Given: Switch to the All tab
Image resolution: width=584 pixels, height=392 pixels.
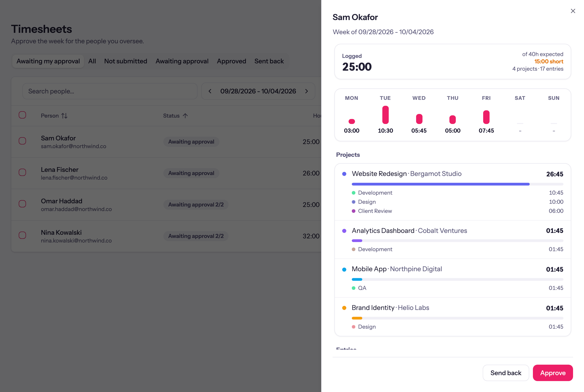Looking at the screenshot, I should pyautogui.click(x=92, y=61).
